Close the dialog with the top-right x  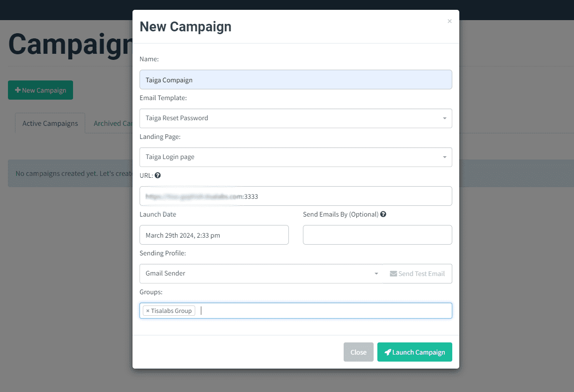tap(449, 21)
